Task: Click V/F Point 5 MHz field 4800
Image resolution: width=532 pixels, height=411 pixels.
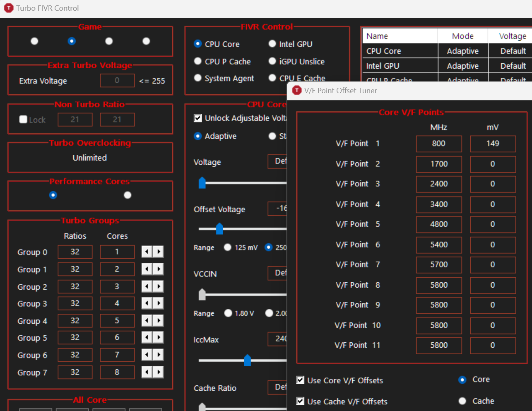Action: [x=439, y=224]
